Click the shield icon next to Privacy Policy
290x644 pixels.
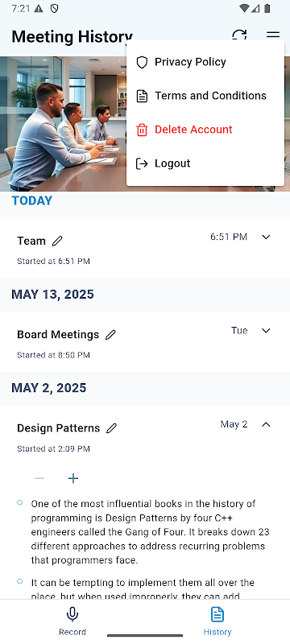tap(142, 63)
